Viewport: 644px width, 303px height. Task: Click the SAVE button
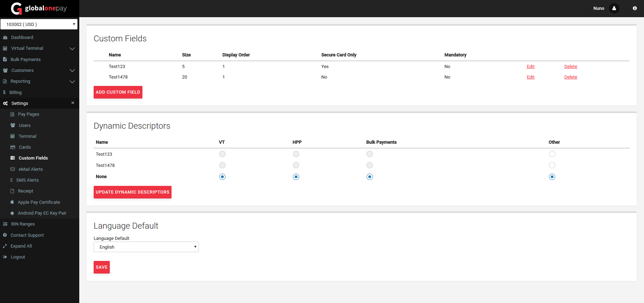[102, 267]
